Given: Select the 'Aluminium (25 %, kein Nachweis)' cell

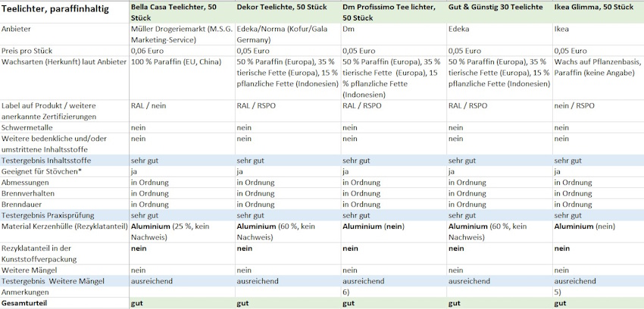Looking at the screenshot, I should [182, 231].
